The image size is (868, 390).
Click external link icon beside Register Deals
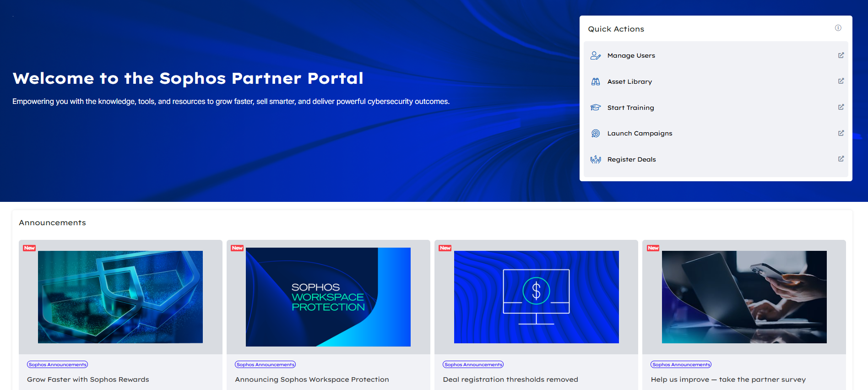(841, 159)
